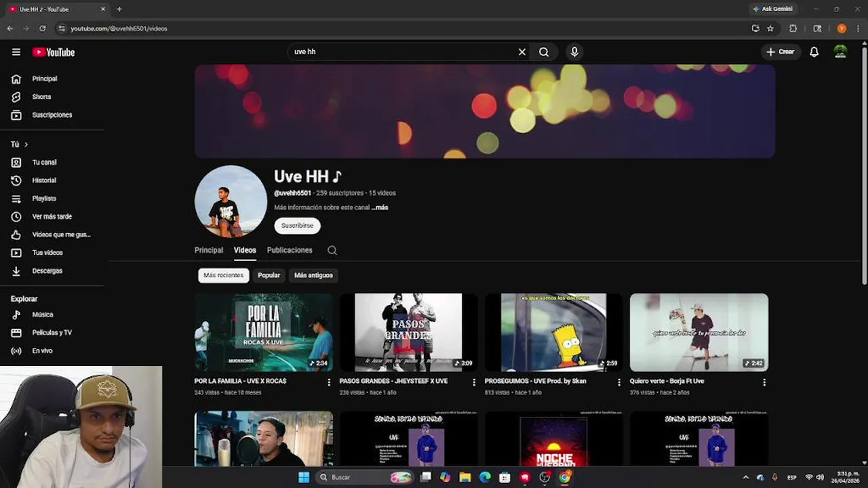
Task: Open Chrome three-dot menu
Action: pyautogui.click(x=857, y=28)
